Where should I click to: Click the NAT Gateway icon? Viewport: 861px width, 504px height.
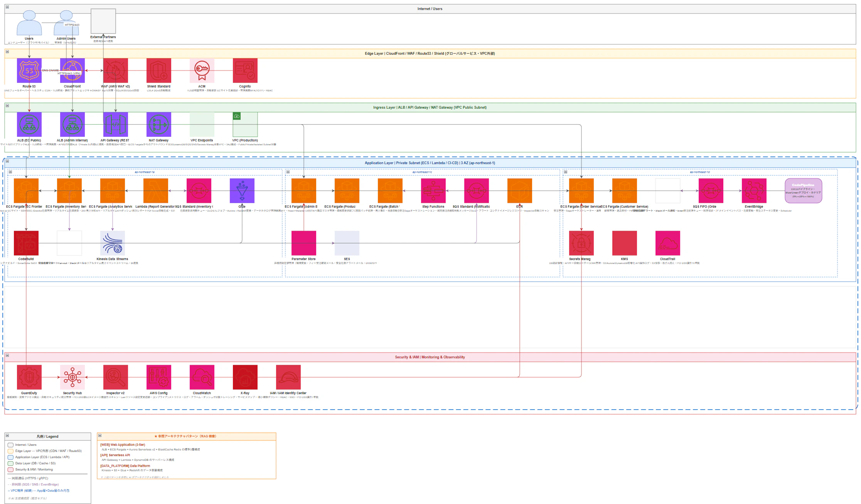(x=159, y=124)
